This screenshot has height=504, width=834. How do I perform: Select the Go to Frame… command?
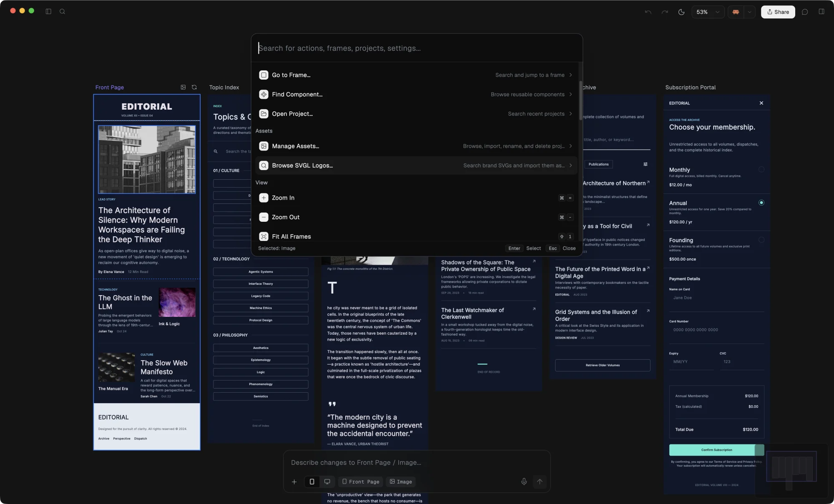tap(416, 75)
